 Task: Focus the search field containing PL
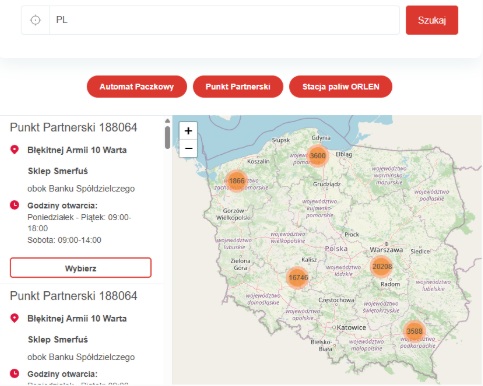tap(224, 20)
